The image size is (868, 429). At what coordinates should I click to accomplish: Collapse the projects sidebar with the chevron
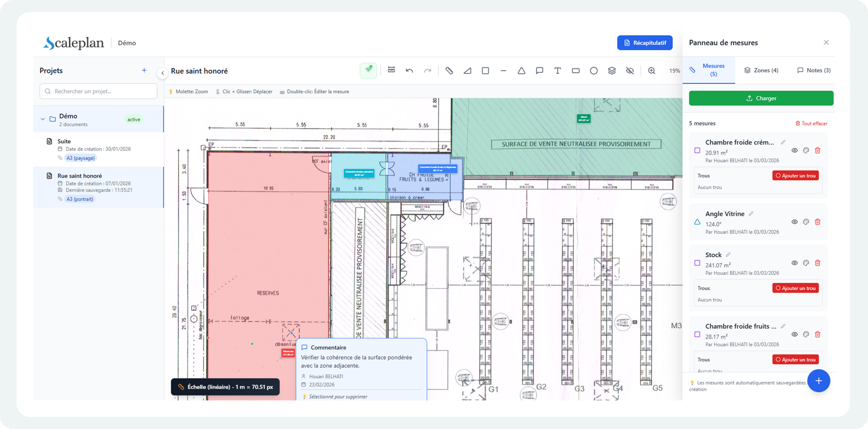tap(163, 73)
